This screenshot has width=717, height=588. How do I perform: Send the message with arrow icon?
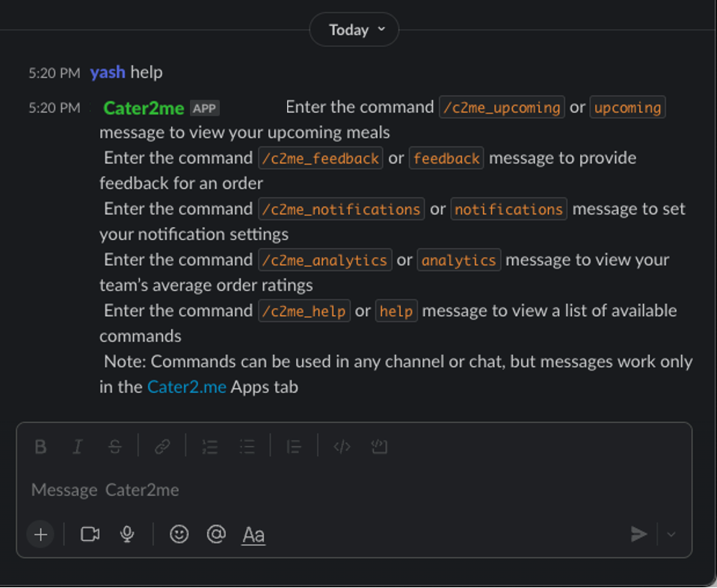638,534
